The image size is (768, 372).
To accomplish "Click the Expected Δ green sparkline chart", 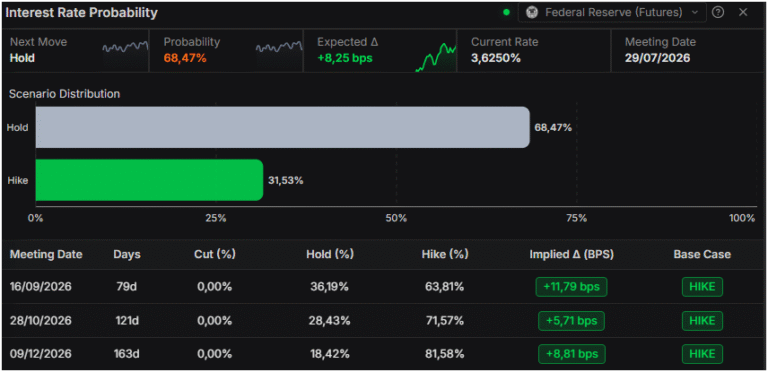I will tap(436, 57).
